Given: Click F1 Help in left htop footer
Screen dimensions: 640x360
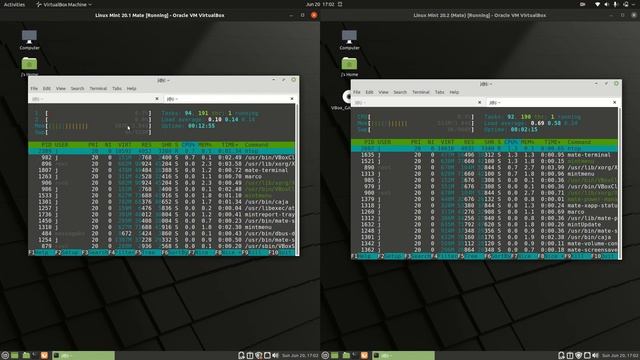Looking at the screenshot, I should tap(42, 253).
